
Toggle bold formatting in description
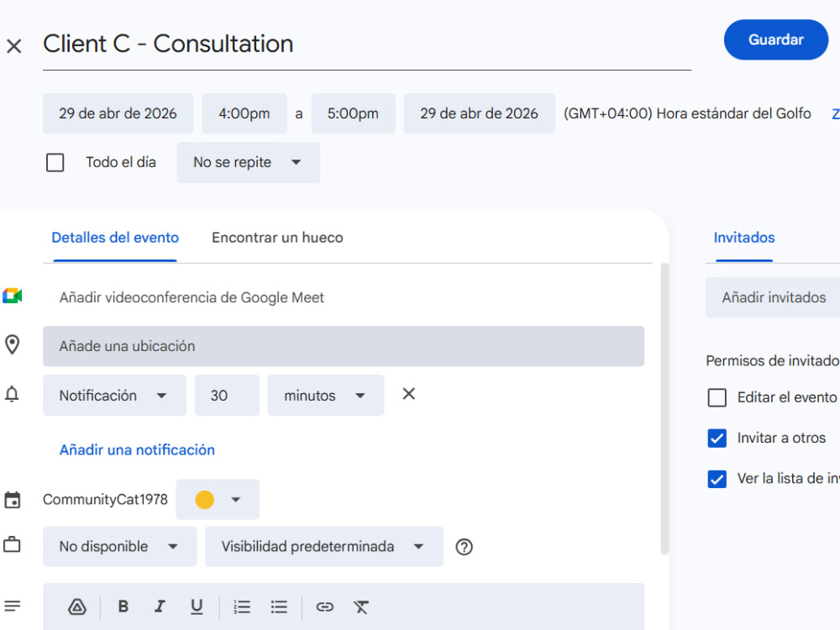tap(123, 606)
